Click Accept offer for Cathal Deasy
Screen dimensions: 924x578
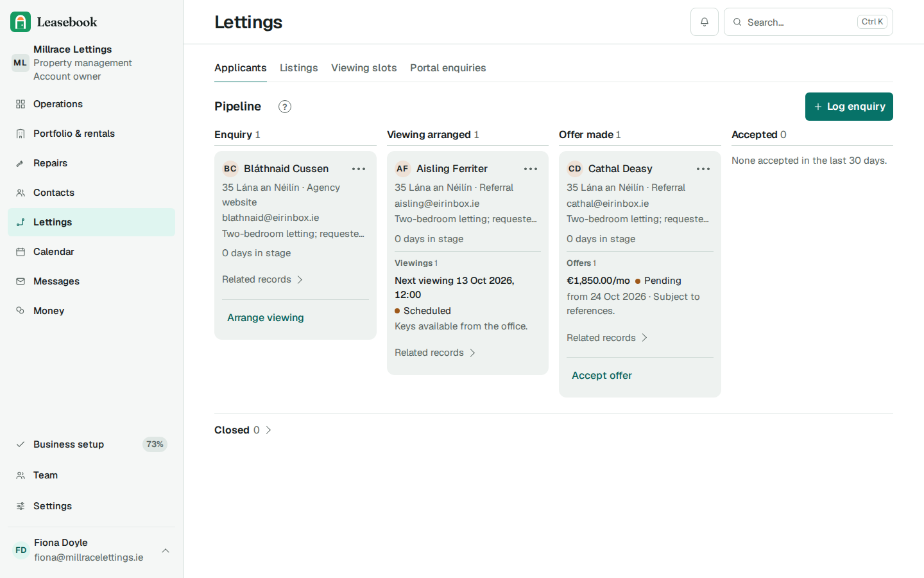click(602, 376)
